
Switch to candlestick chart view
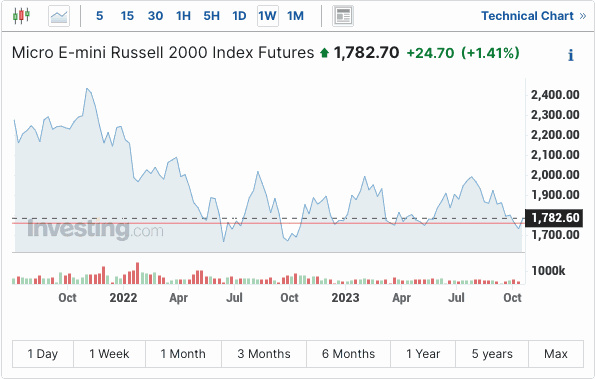pos(21,16)
